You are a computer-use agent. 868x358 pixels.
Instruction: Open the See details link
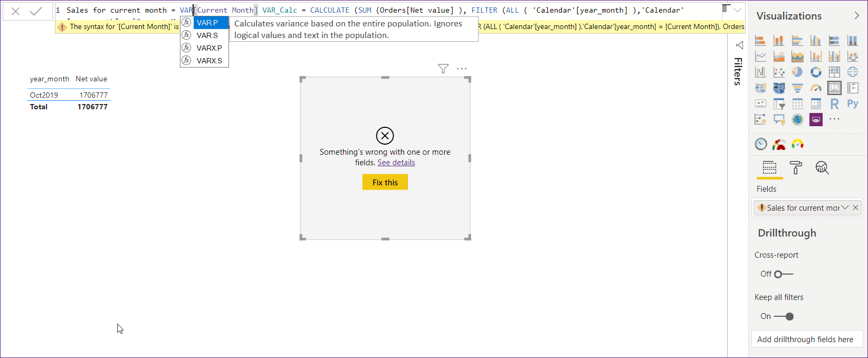[x=396, y=163]
